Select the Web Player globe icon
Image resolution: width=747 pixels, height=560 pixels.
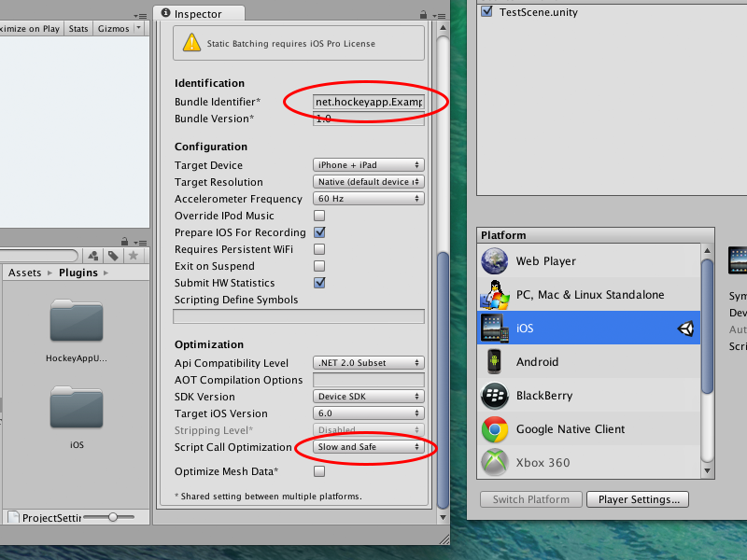coord(495,261)
